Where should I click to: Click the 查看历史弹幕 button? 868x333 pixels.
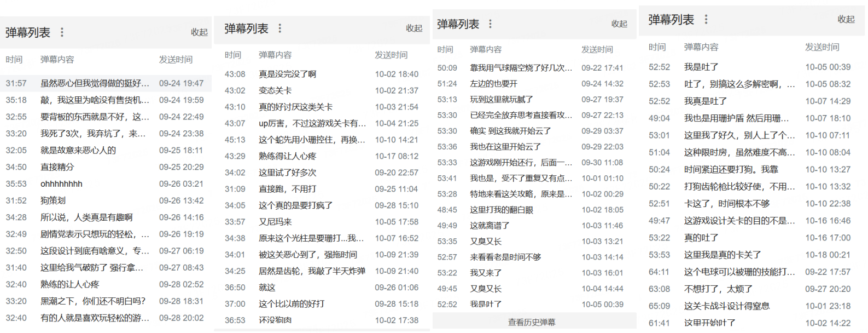[x=532, y=322]
